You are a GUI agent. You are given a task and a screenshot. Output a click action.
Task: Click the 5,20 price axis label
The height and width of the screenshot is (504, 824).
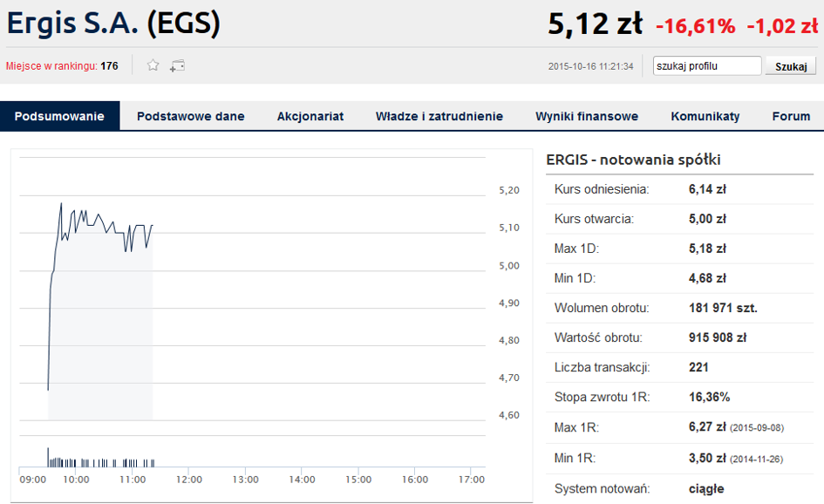coord(509,190)
